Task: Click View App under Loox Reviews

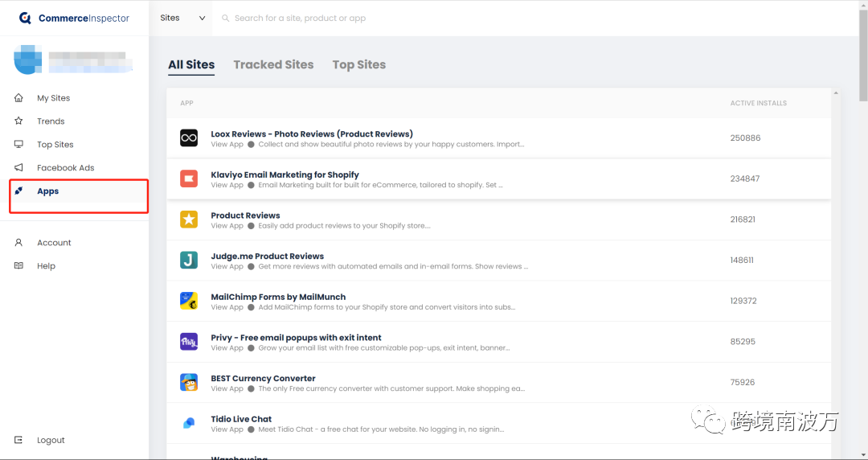Action: coord(227,144)
